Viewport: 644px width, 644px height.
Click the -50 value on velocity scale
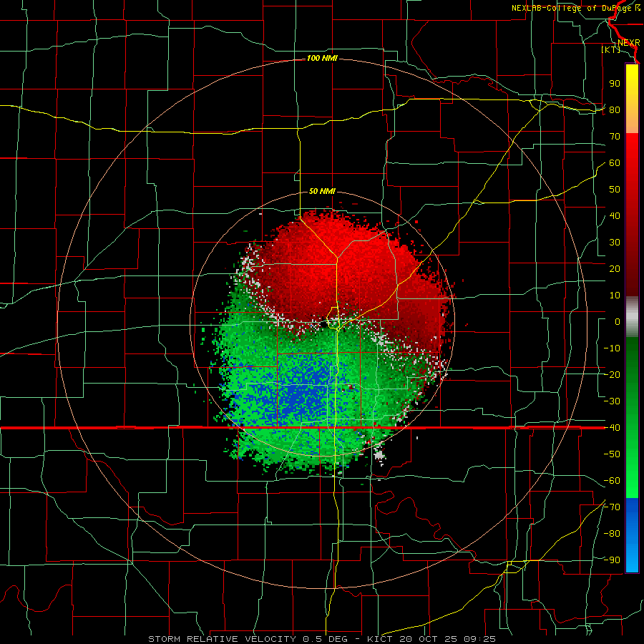pyautogui.click(x=612, y=454)
